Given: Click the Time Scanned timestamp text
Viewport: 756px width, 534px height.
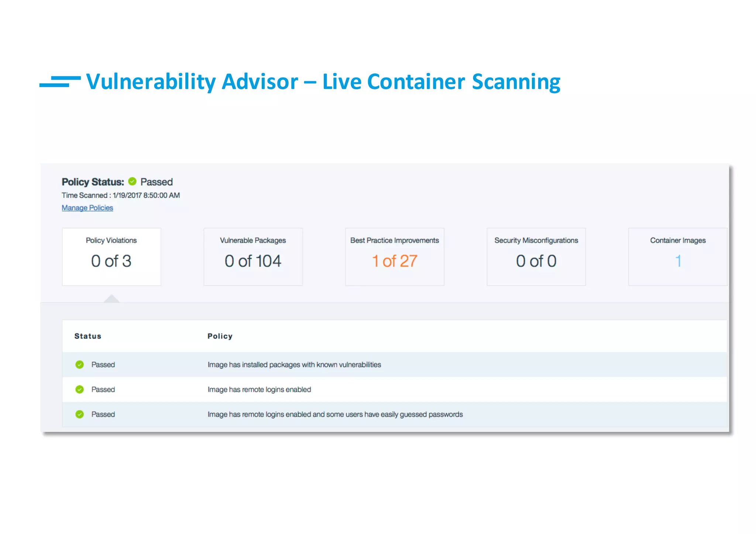Looking at the screenshot, I should pos(121,195).
